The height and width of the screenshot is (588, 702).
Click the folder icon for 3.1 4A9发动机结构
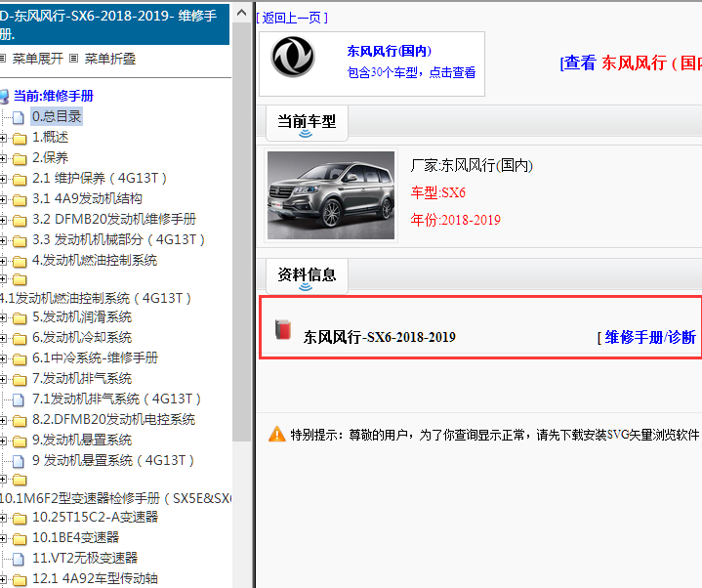pos(20,199)
